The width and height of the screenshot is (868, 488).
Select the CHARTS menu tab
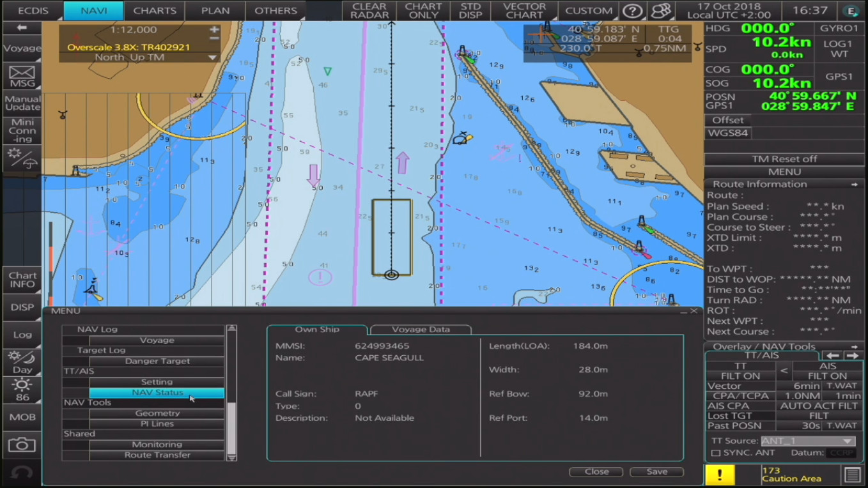click(x=155, y=11)
